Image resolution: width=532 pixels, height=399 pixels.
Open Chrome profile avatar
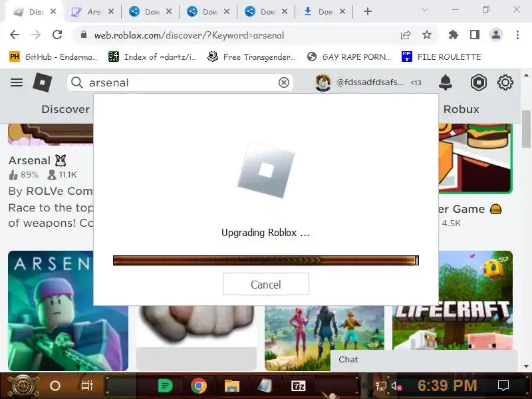click(496, 35)
